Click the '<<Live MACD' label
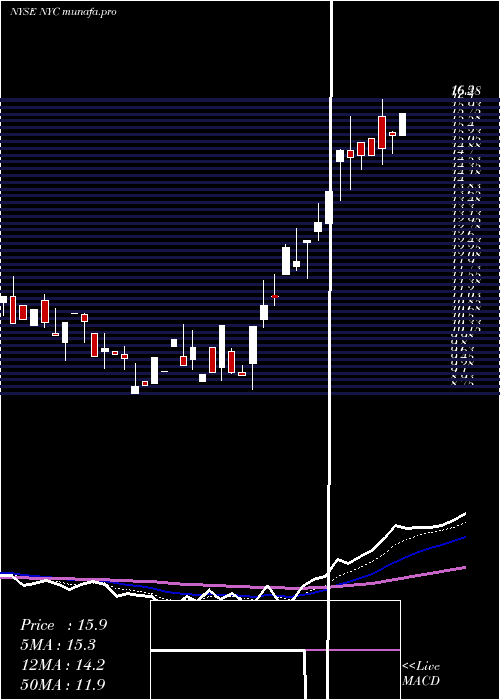The width and height of the screenshot is (500, 700). coord(421,673)
